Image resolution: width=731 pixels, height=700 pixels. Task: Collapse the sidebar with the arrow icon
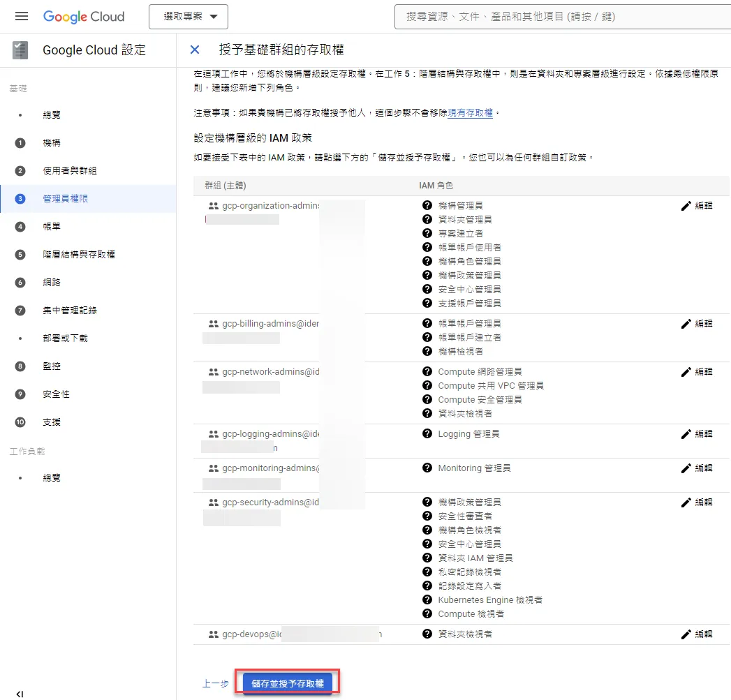[x=20, y=694]
